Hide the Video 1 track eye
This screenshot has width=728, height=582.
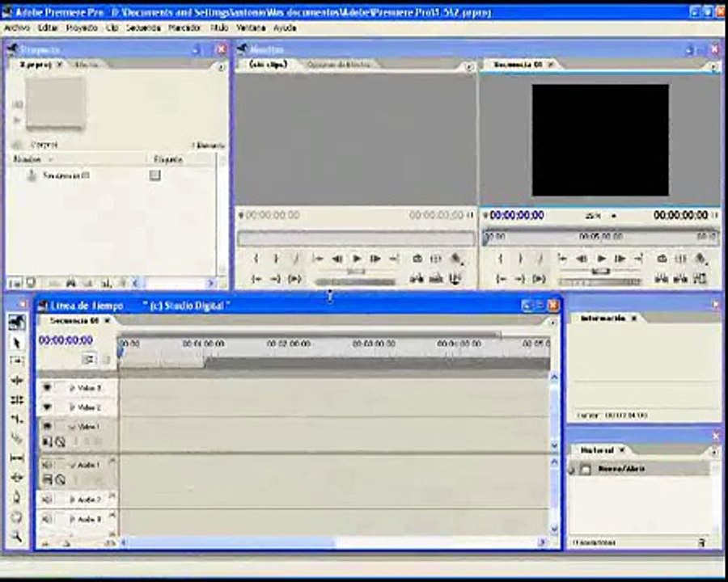[46, 426]
